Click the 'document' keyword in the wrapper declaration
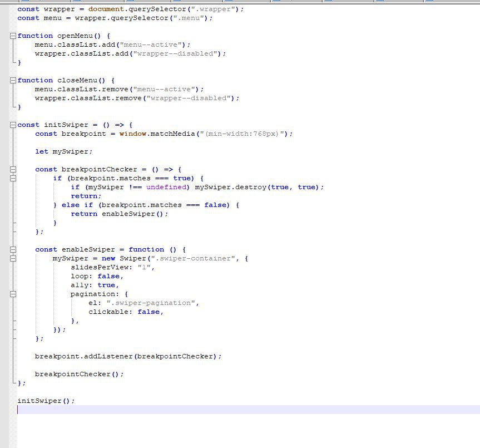Viewport: 480px width, 448px height. point(106,9)
